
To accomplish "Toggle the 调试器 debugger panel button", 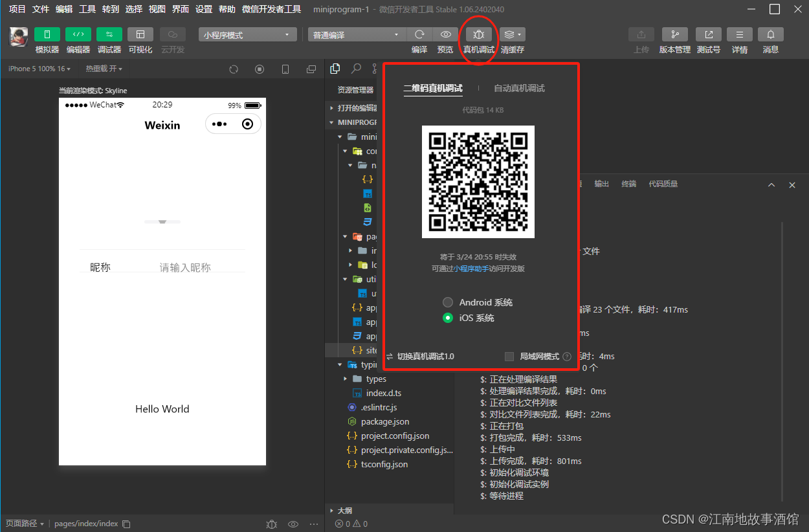I will point(109,34).
